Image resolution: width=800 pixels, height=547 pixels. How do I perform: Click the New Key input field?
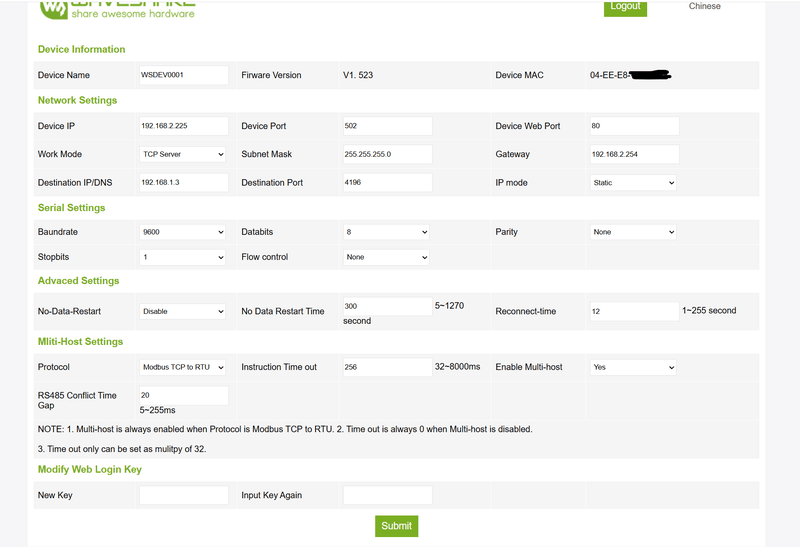point(184,495)
